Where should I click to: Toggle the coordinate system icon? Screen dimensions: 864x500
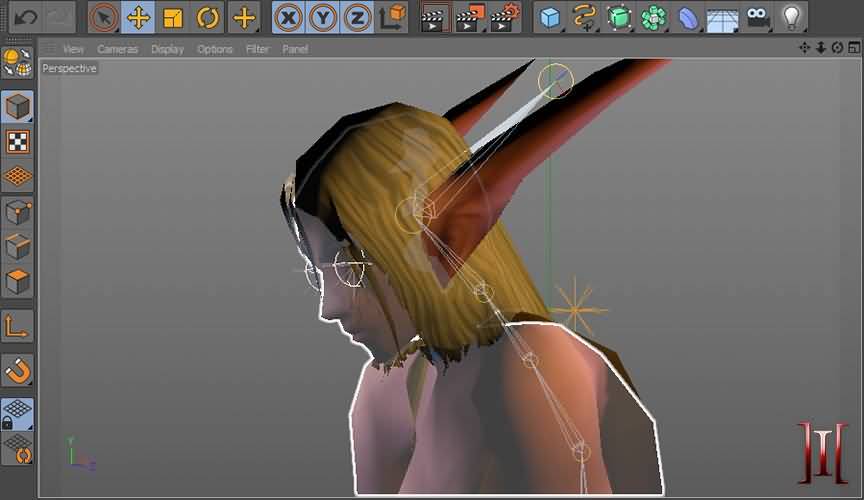coord(392,18)
